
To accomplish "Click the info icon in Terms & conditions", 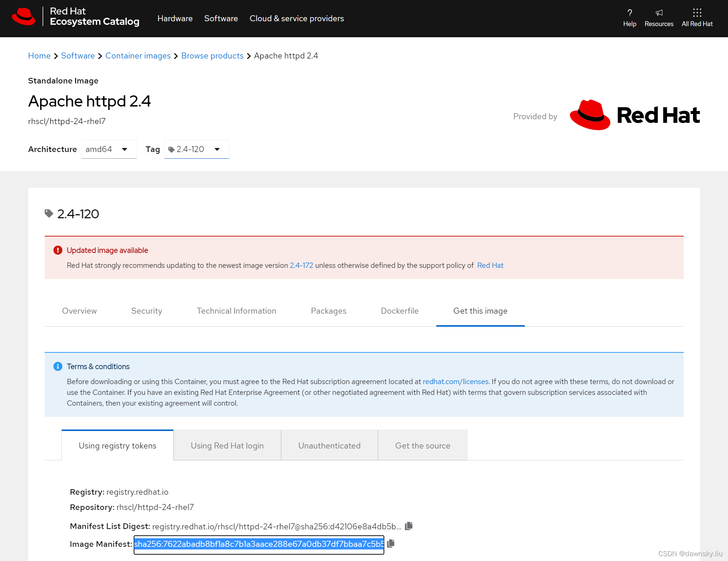I will 57,367.
